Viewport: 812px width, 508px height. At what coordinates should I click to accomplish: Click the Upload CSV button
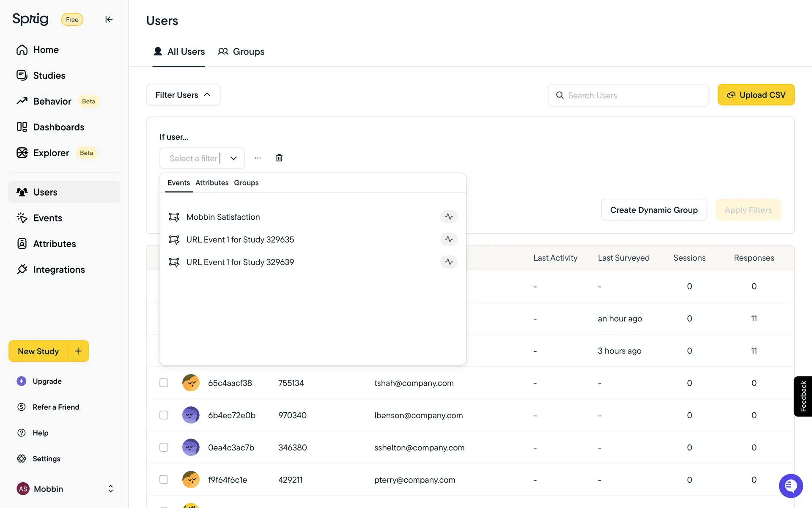coord(756,95)
